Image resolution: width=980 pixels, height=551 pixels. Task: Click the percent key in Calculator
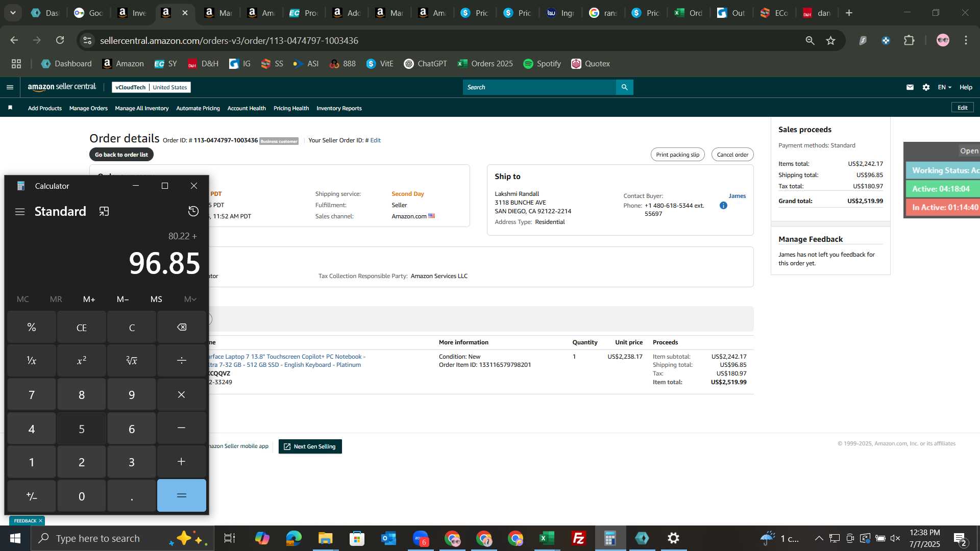(32, 327)
